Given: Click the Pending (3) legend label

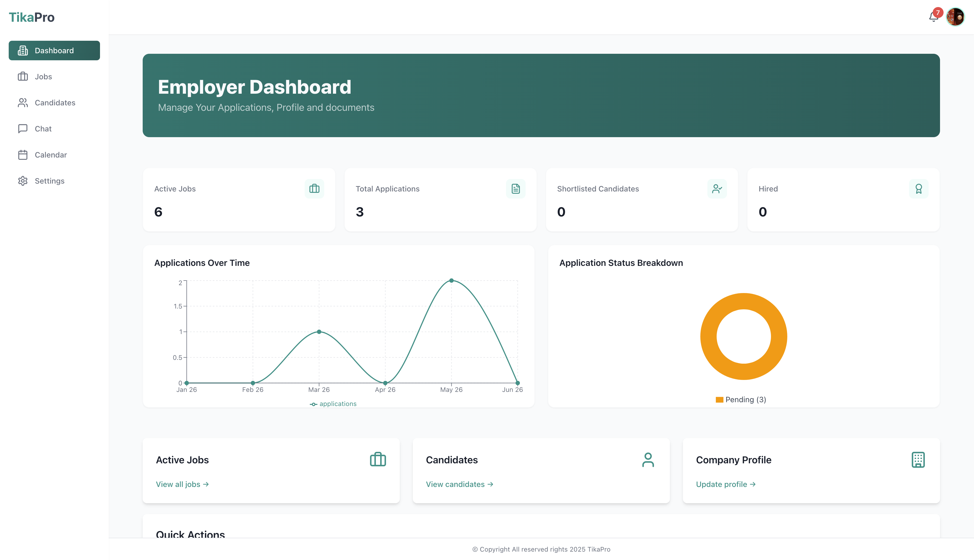Looking at the screenshot, I should (x=746, y=399).
